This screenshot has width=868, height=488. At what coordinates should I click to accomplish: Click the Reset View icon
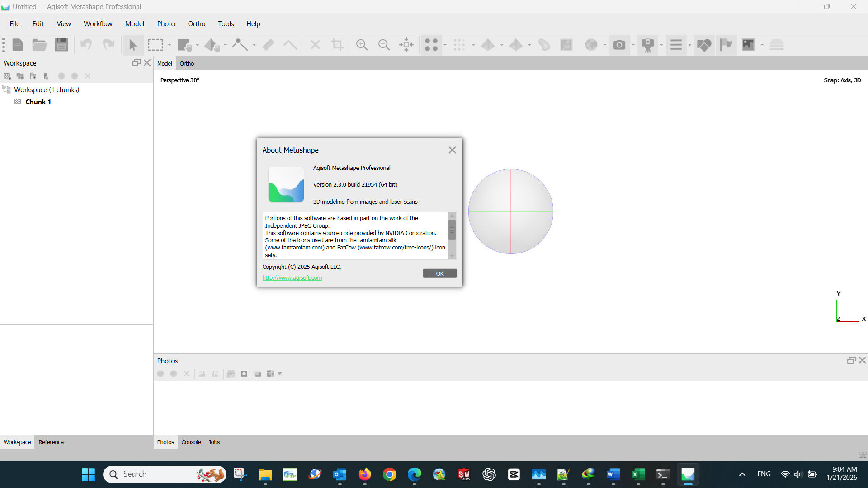[406, 45]
